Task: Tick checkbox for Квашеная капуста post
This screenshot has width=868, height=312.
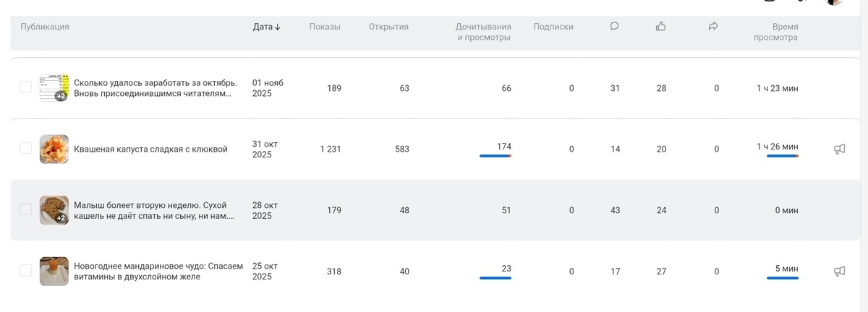Action: 26,149
